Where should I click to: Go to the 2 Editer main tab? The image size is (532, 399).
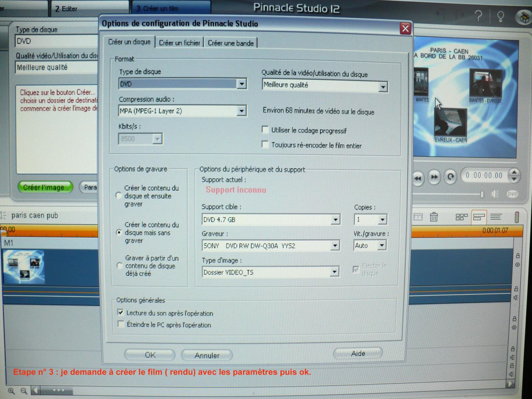pos(89,9)
